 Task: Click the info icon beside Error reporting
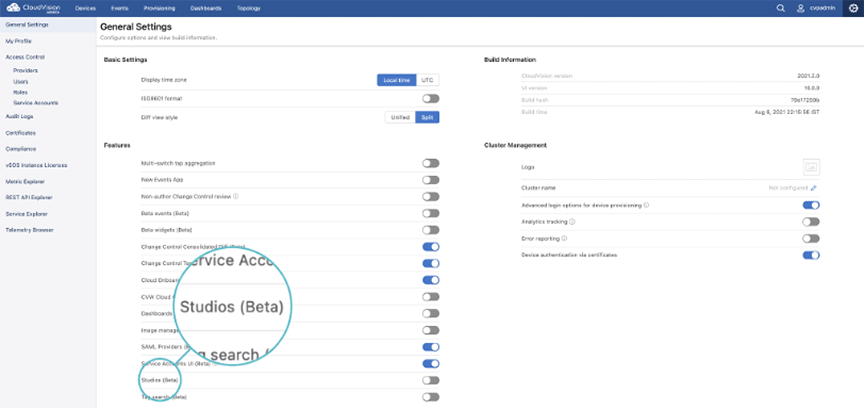coord(565,239)
